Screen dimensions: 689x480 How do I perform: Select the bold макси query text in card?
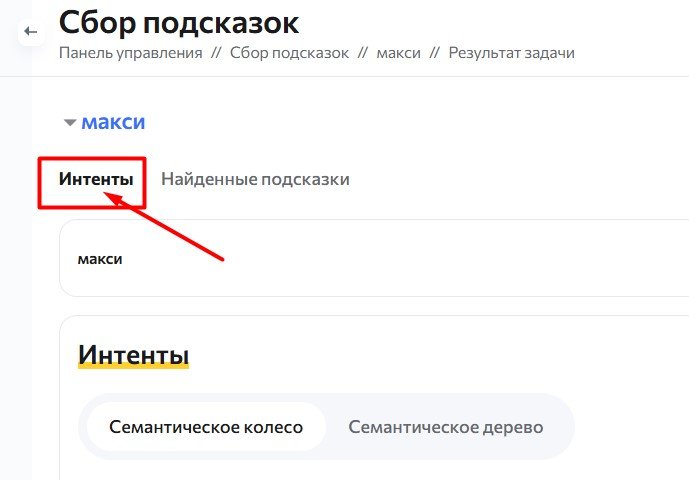(x=100, y=259)
